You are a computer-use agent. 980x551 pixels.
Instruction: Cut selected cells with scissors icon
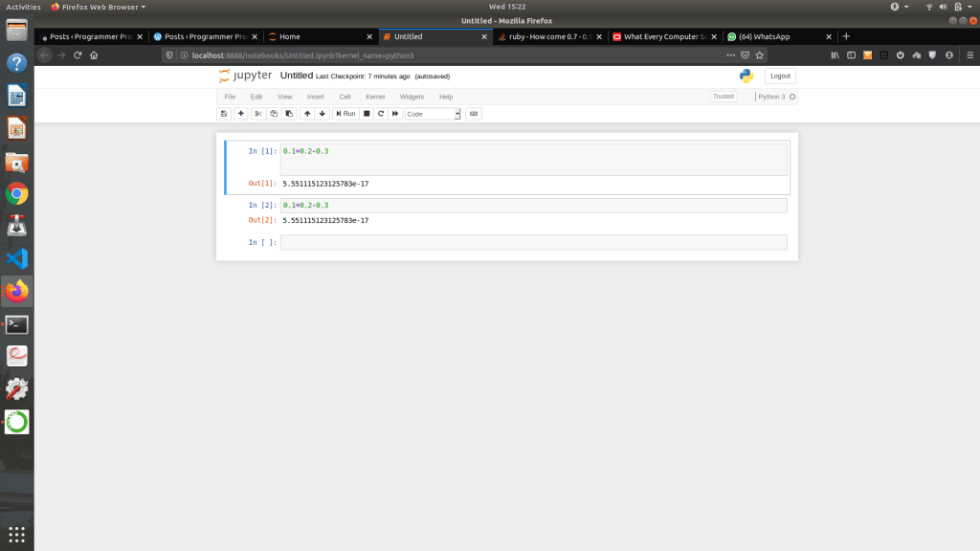tap(258, 114)
